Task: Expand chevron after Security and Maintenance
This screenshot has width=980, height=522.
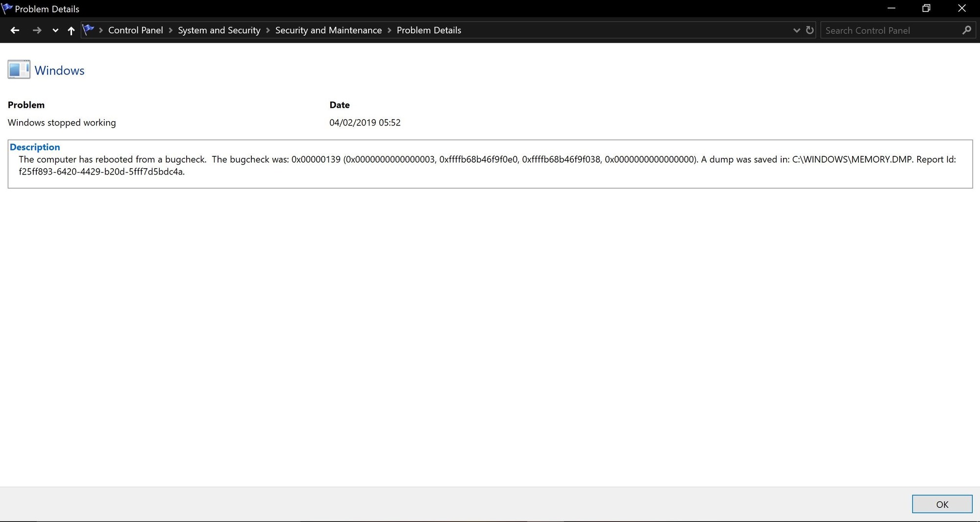Action: pyautogui.click(x=390, y=30)
